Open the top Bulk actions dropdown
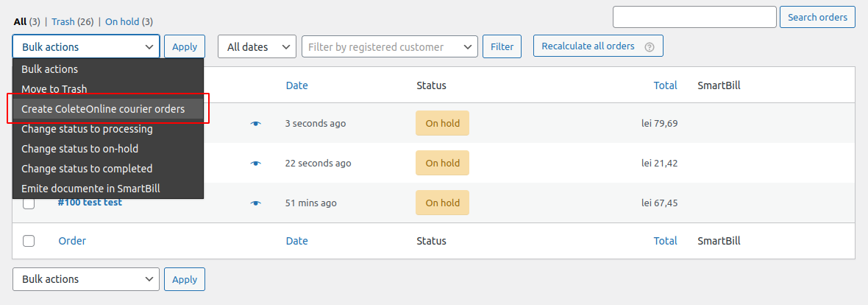 point(86,46)
